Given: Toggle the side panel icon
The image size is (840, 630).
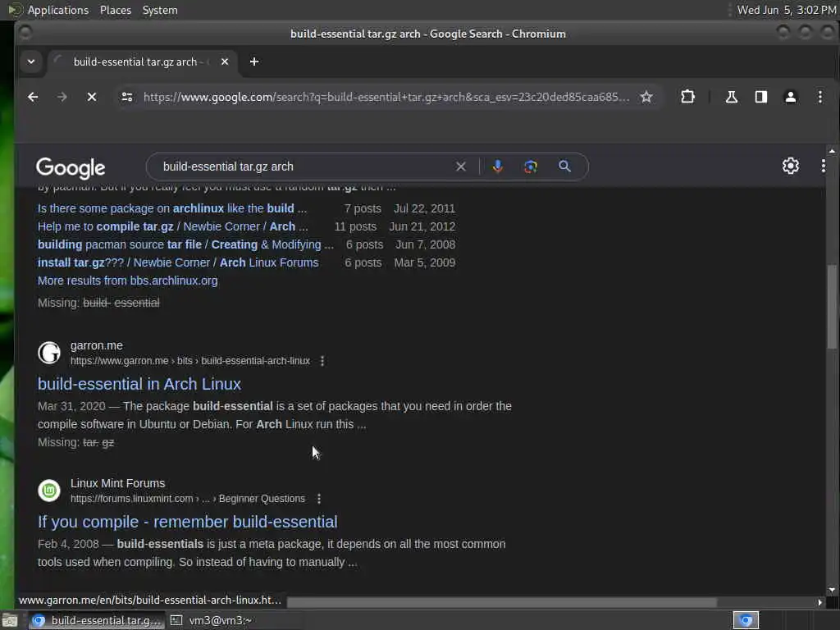Looking at the screenshot, I should [x=760, y=97].
